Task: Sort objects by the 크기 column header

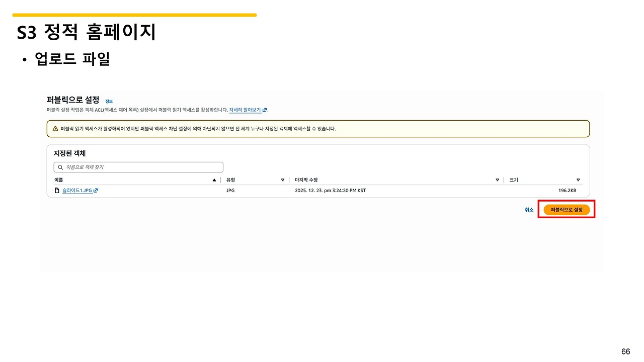Action: (x=513, y=179)
